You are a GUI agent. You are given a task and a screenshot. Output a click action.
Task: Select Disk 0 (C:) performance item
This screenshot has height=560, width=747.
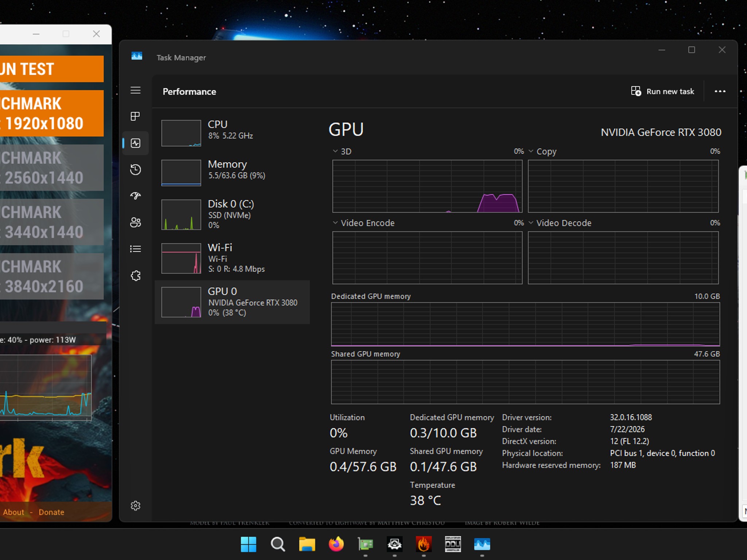pos(232,214)
